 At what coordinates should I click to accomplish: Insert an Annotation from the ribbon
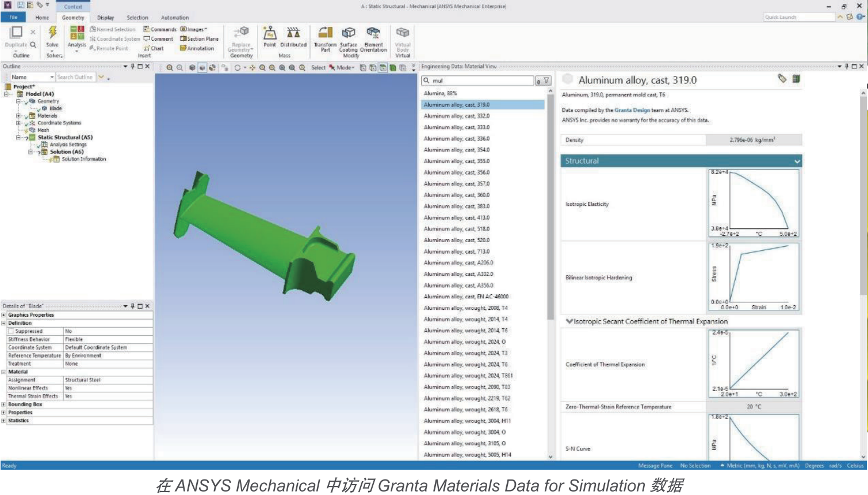[197, 48]
